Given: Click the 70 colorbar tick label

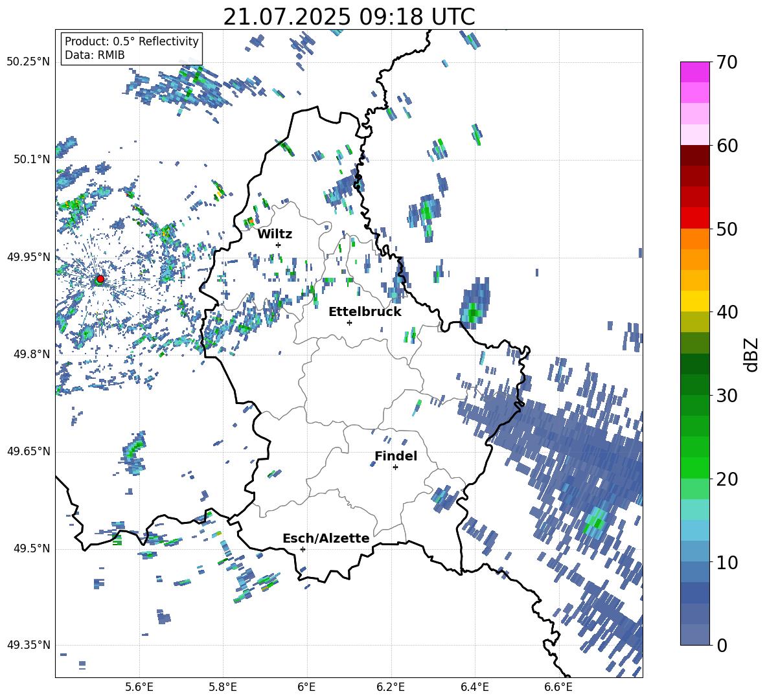Looking at the screenshot, I should coord(726,63).
